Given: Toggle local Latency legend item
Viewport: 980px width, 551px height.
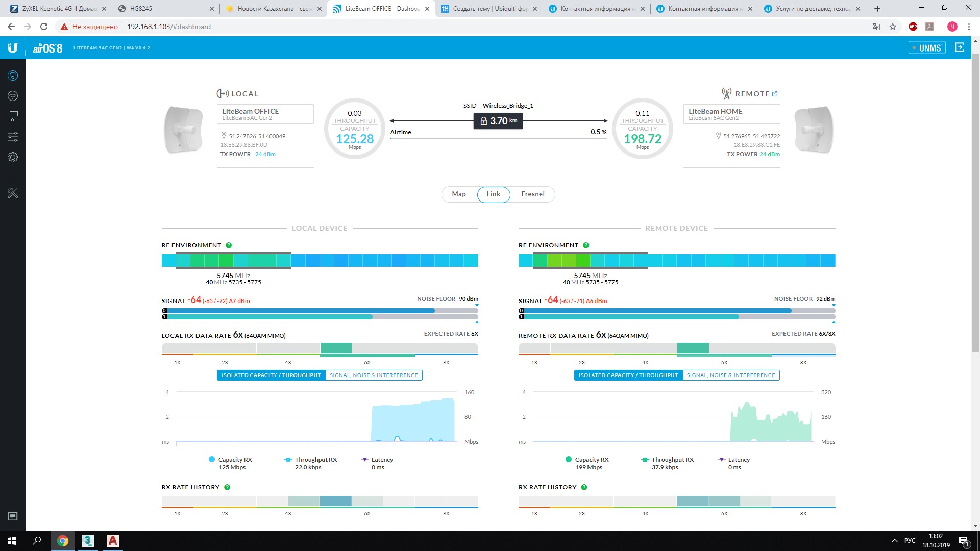Looking at the screenshot, I should coord(377,463).
